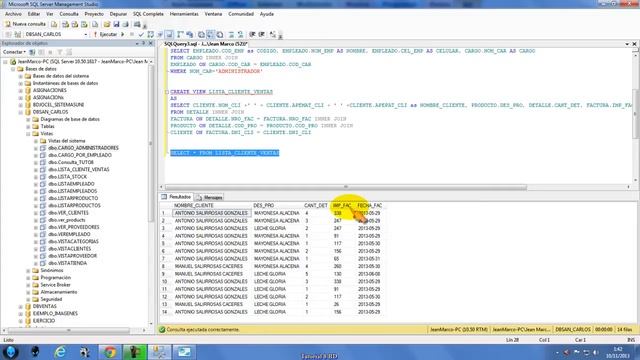Click the Uncomment selected lines icon

click(x=240, y=35)
